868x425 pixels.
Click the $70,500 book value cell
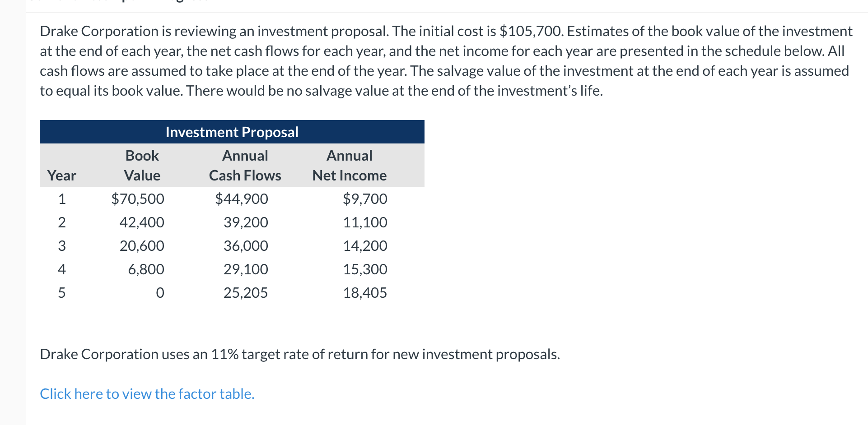[138, 199]
